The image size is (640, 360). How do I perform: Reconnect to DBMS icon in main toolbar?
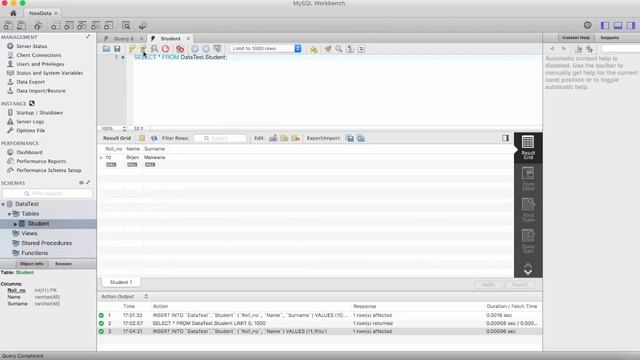click(x=142, y=26)
